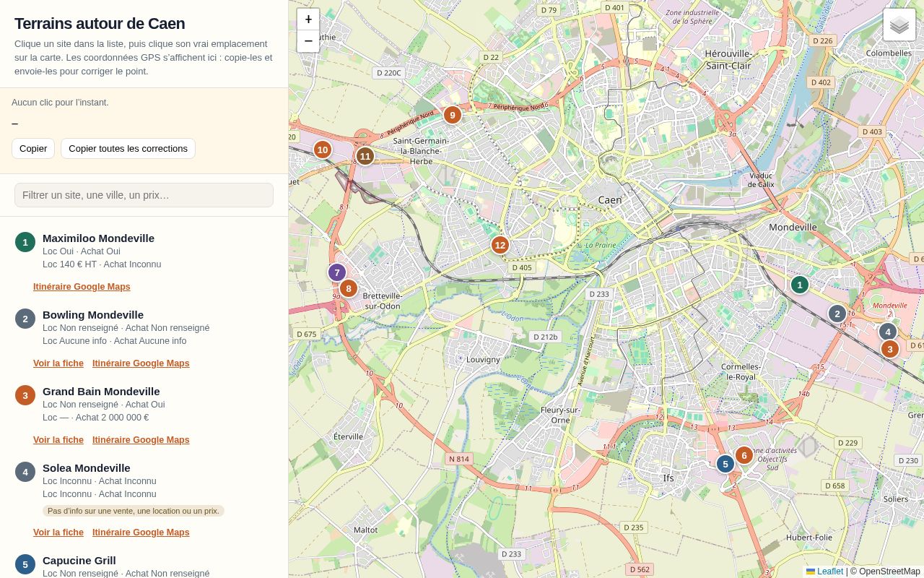Select Maximiloo Mondeville in the list

[x=144, y=251]
